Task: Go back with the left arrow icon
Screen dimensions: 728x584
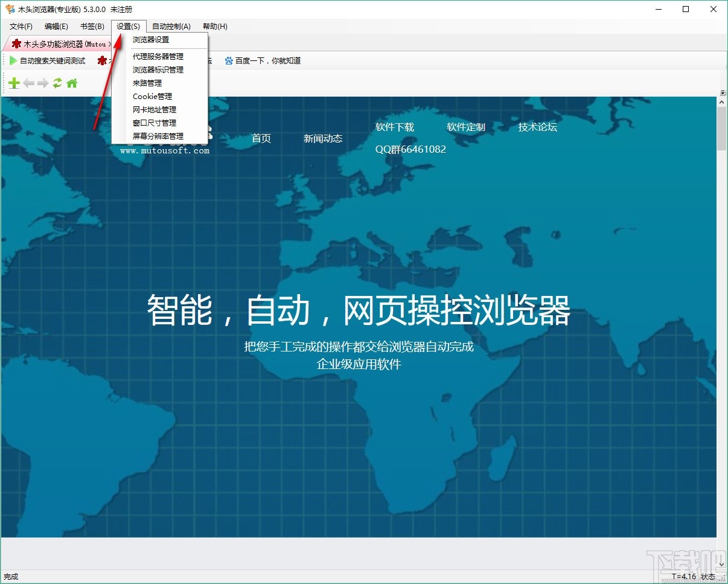Action: pyautogui.click(x=29, y=83)
